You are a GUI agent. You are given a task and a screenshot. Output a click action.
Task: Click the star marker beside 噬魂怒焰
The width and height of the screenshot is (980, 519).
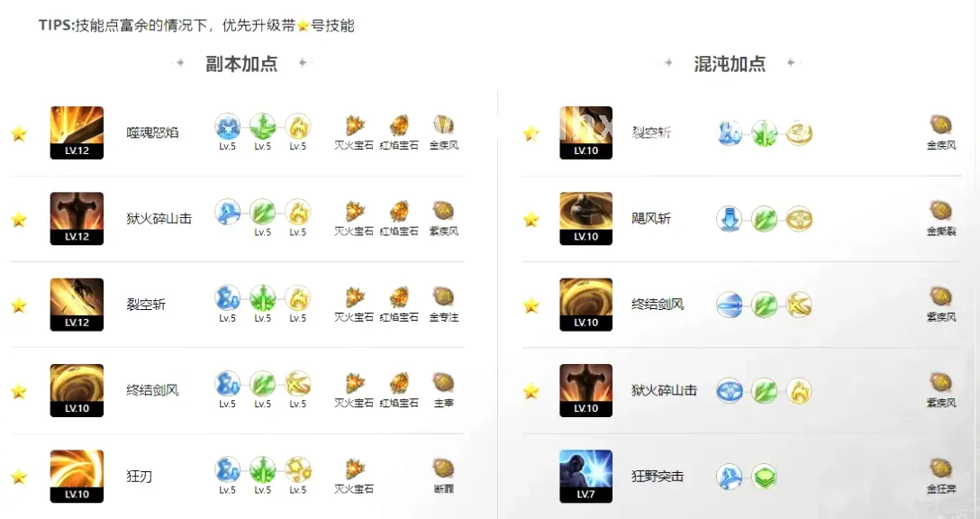[20, 133]
